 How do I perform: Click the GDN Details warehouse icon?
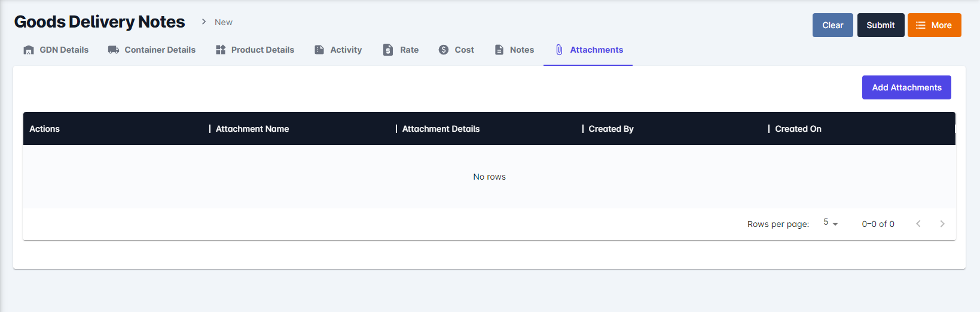[x=29, y=50]
